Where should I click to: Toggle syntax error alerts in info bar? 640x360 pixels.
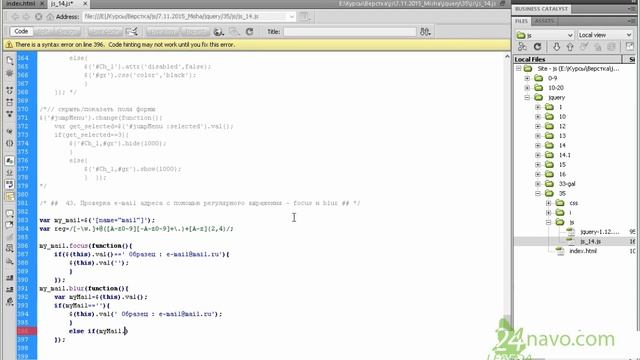[10, 196]
